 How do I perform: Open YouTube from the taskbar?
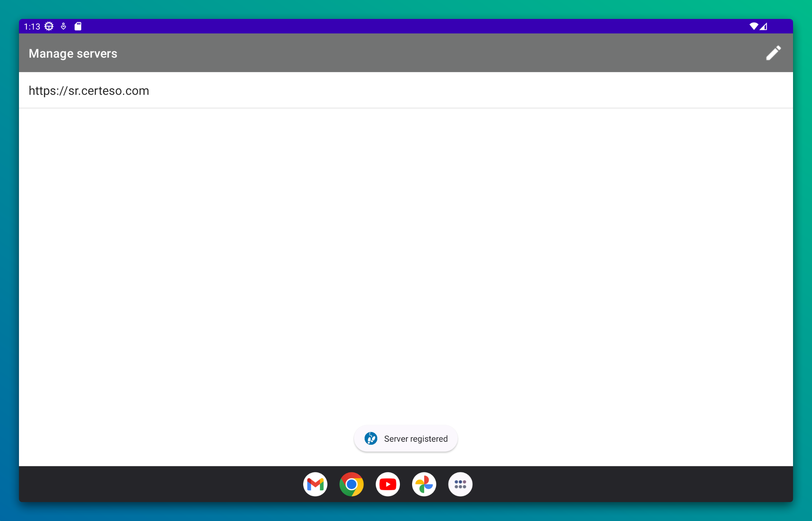[387, 484]
